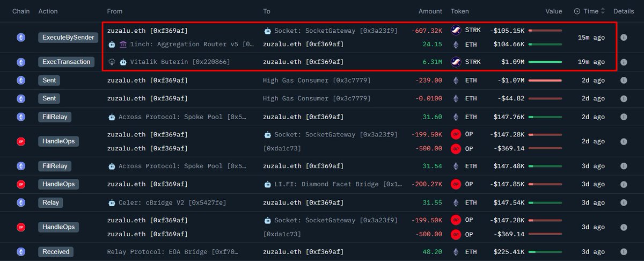Click Ethereum chain icon beside ExecuteBySender
This screenshot has width=644, height=261.
(x=21, y=38)
